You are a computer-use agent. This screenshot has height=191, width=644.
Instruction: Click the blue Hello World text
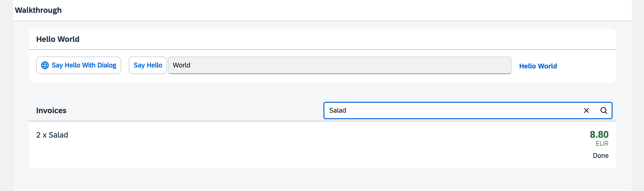coord(538,66)
